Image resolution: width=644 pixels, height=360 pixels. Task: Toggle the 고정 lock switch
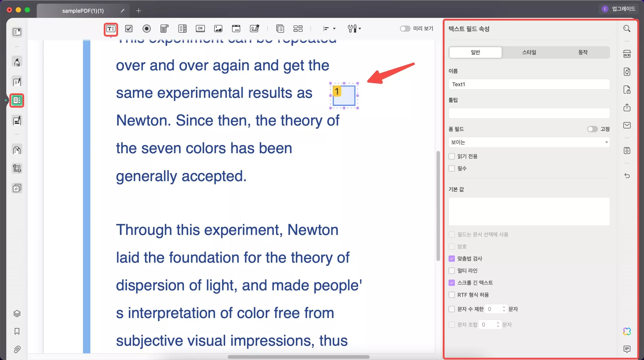point(592,129)
